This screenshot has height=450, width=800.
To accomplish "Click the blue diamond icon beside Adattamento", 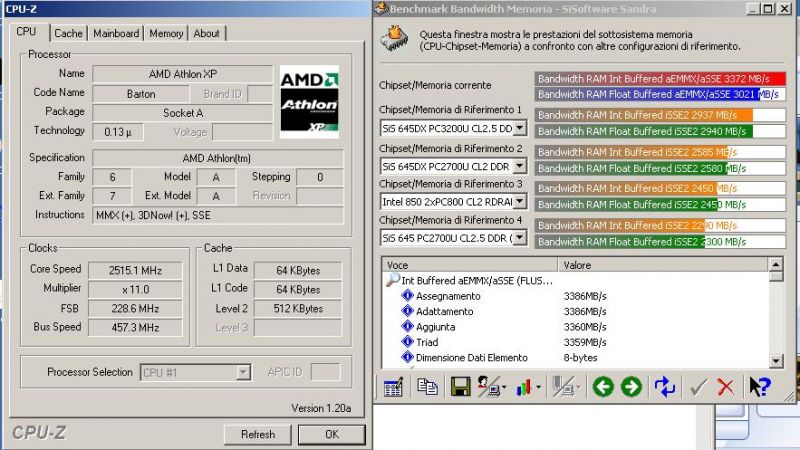I will point(407,311).
